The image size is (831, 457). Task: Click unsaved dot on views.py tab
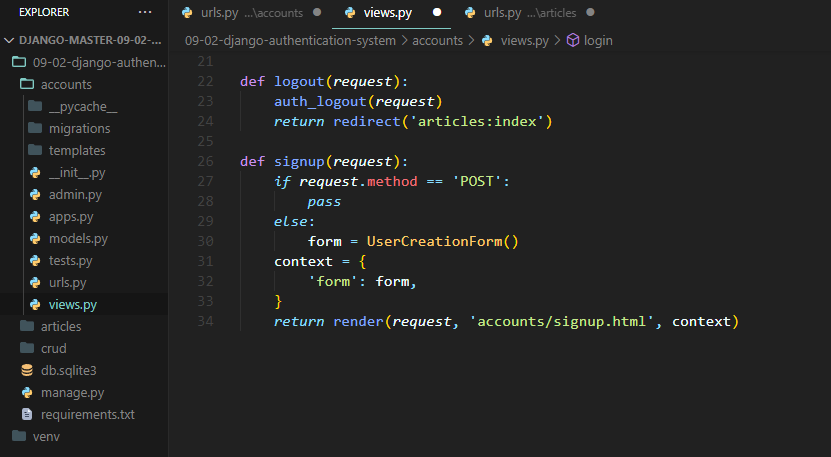437,12
